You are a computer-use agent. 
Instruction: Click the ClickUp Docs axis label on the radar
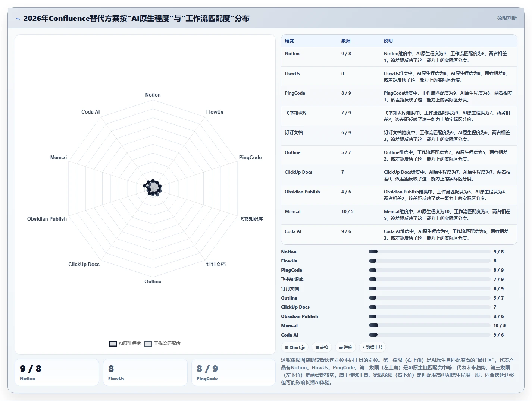[84, 265]
